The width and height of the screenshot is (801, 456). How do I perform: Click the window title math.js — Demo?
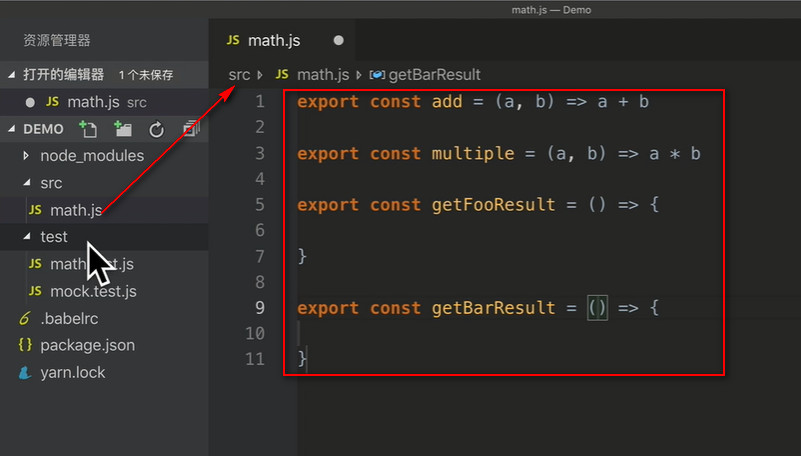[551, 10]
